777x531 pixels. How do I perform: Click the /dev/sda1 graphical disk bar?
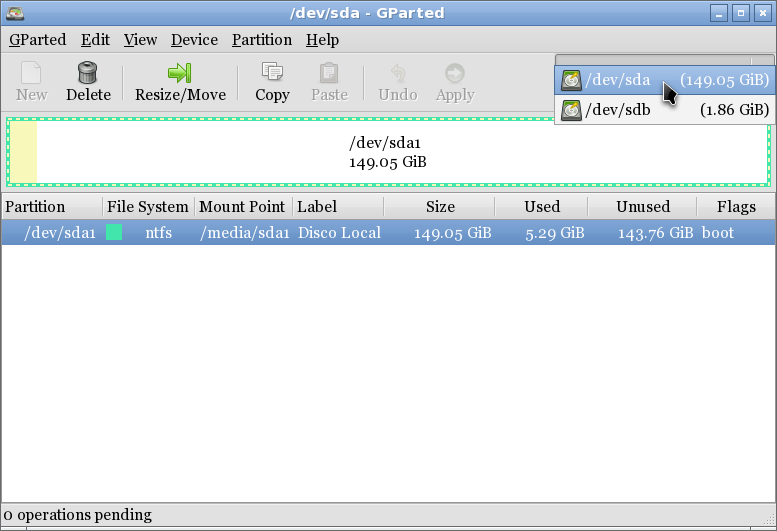click(388, 152)
